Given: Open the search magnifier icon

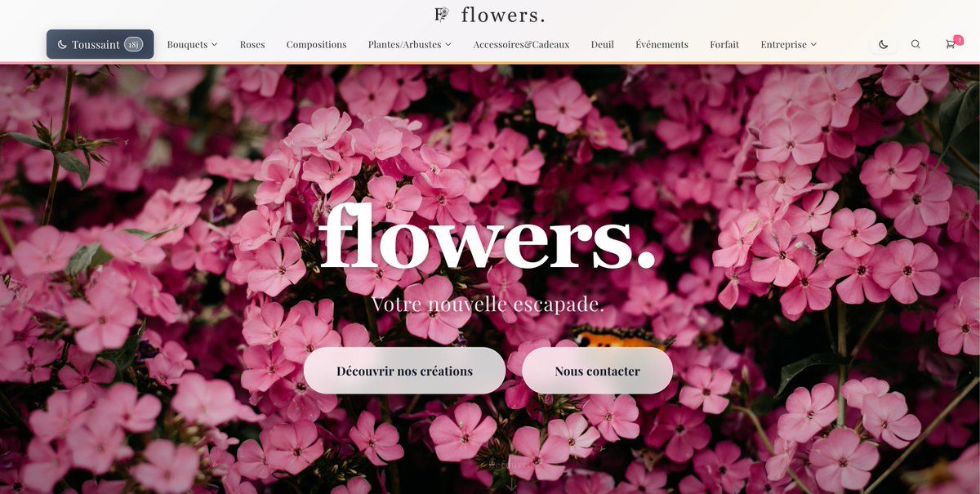Looking at the screenshot, I should pos(915,44).
